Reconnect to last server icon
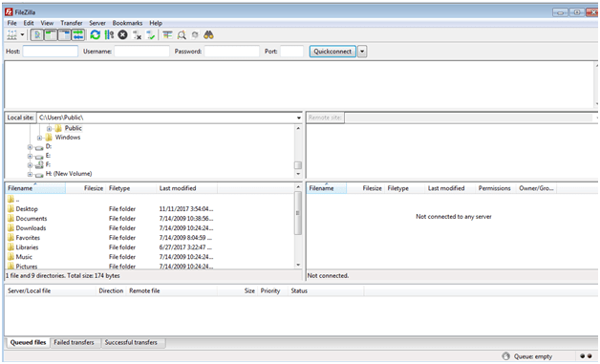The image size is (600, 364). 150,35
